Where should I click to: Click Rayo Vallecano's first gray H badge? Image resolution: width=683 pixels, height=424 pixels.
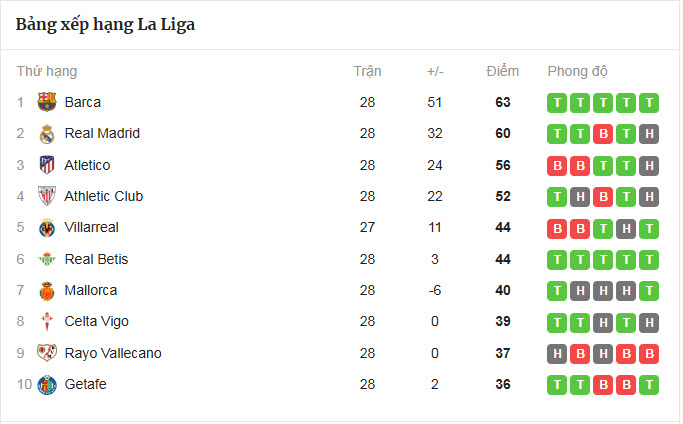pyautogui.click(x=557, y=353)
